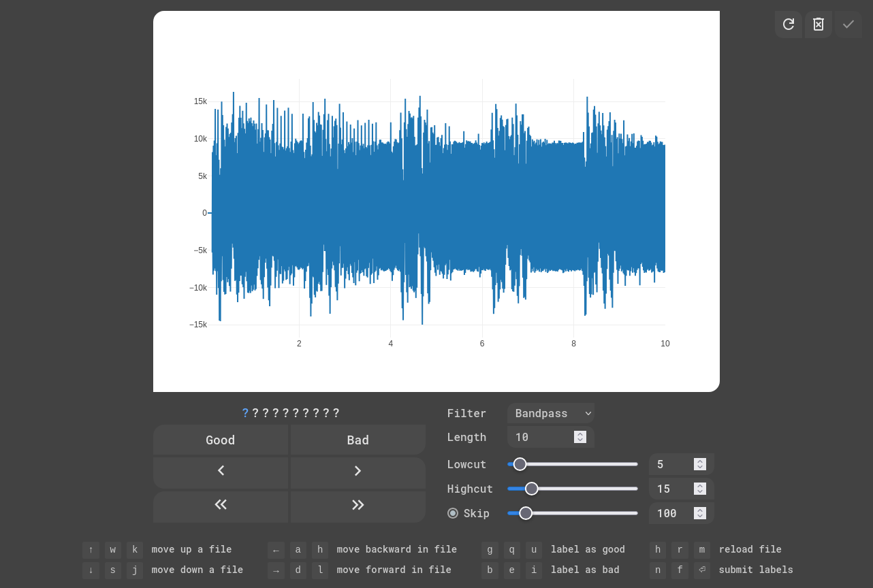Go forward with the single right chevron

pos(358,471)
